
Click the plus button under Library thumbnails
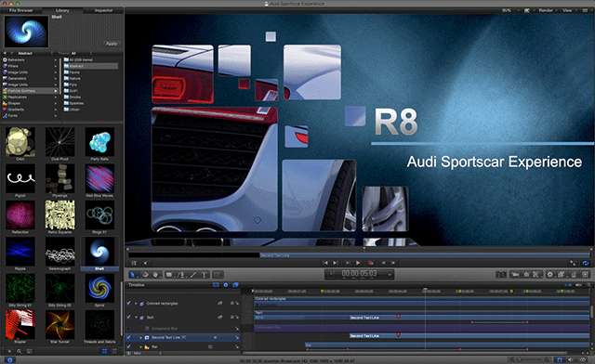pos(10,352)
